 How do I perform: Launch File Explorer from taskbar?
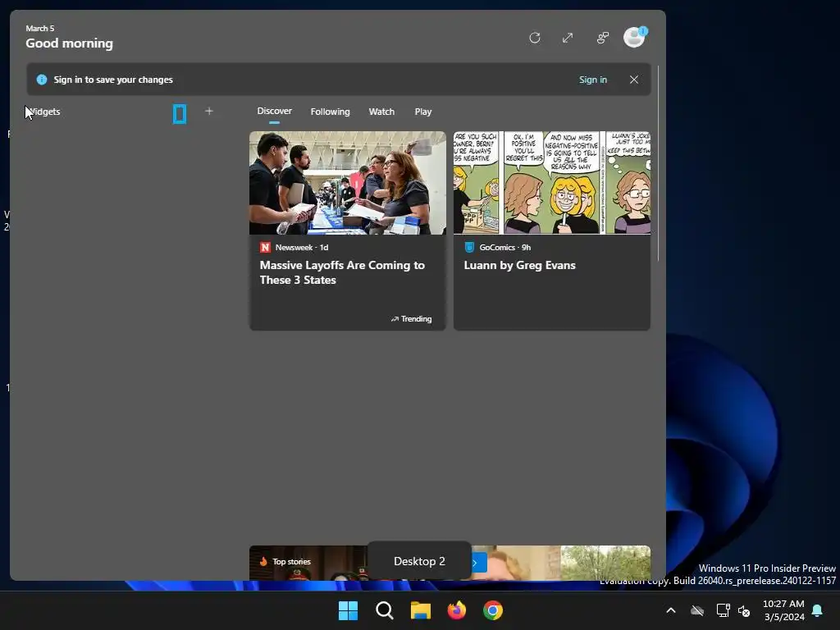click(421, 610)
